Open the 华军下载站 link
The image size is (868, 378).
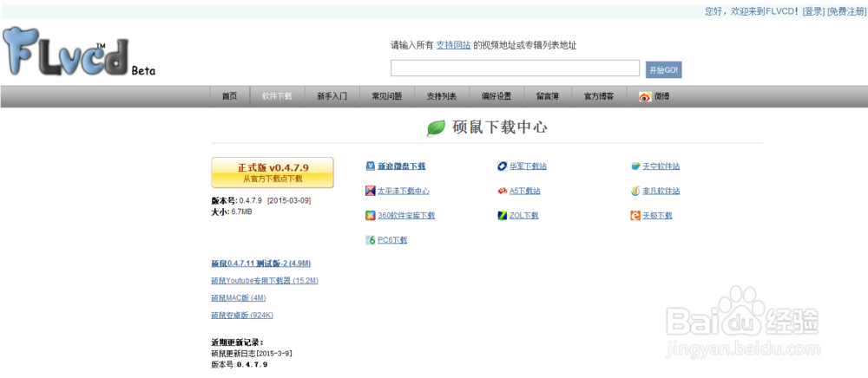pos(528,166)
